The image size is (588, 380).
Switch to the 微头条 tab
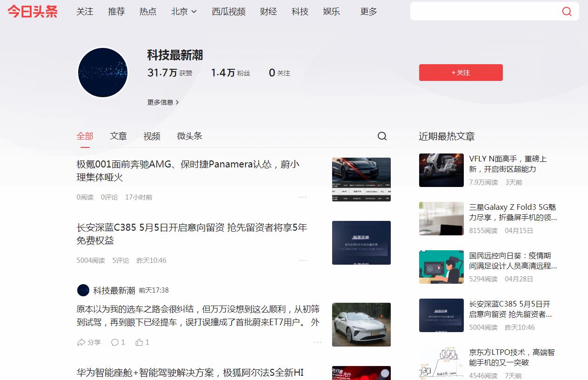tap(190, 136)
